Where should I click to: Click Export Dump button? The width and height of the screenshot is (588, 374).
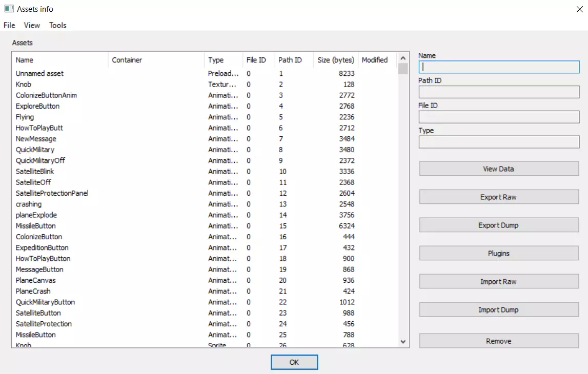click(498, 225)
